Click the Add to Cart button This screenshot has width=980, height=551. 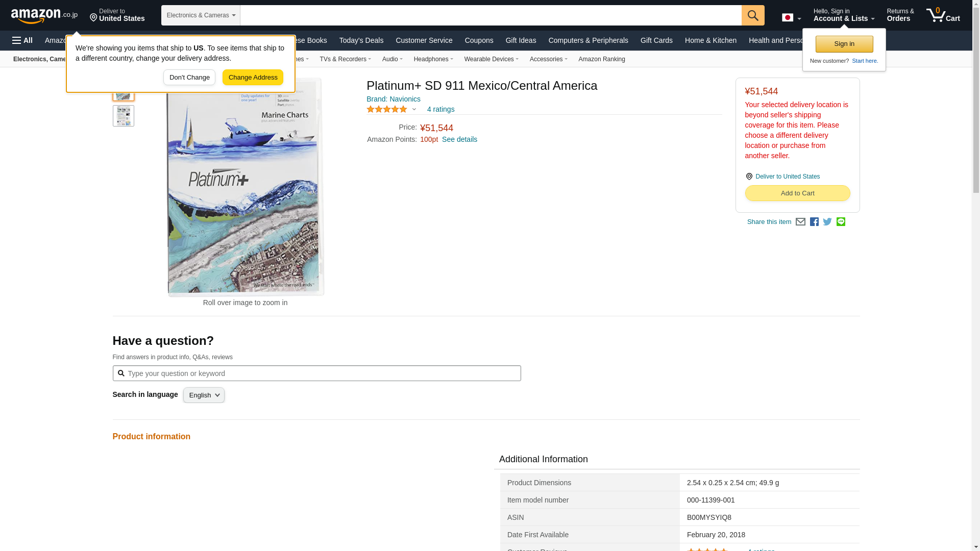point(797,193)
